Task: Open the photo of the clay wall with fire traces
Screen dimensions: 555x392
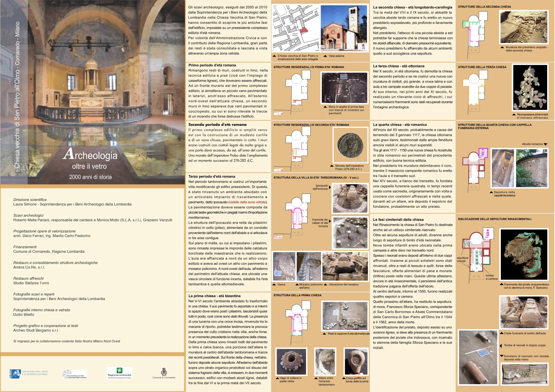Action: (344, 88)
